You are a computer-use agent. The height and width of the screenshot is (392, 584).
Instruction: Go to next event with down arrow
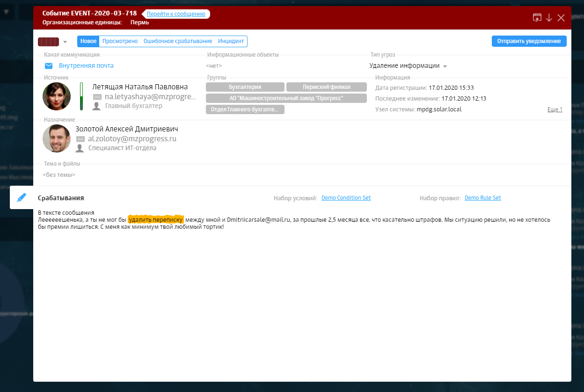(x=549, y=18)
